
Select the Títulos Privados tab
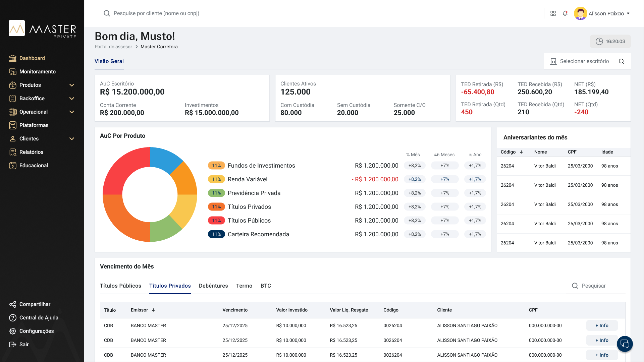[170, 286]
